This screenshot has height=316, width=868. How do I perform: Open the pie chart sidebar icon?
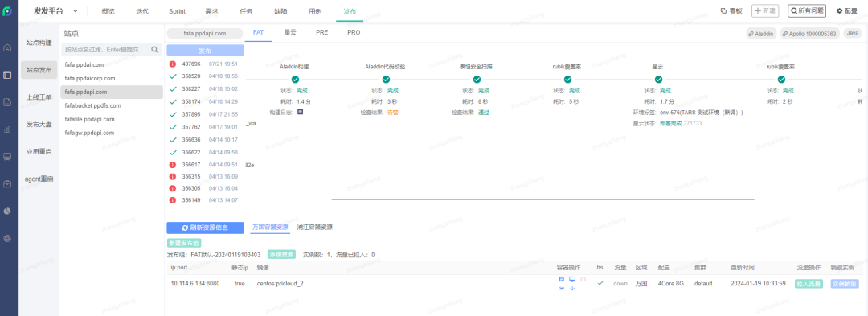(x=8, y=211)
